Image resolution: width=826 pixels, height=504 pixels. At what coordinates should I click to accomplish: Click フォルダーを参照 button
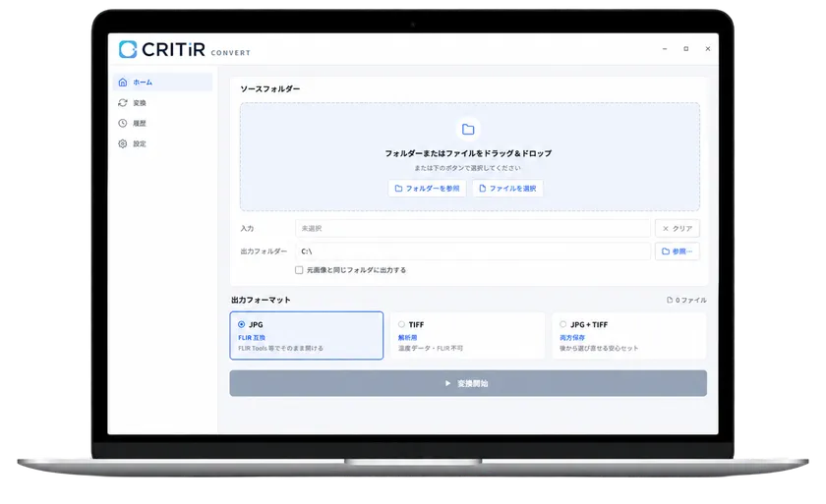427,189
